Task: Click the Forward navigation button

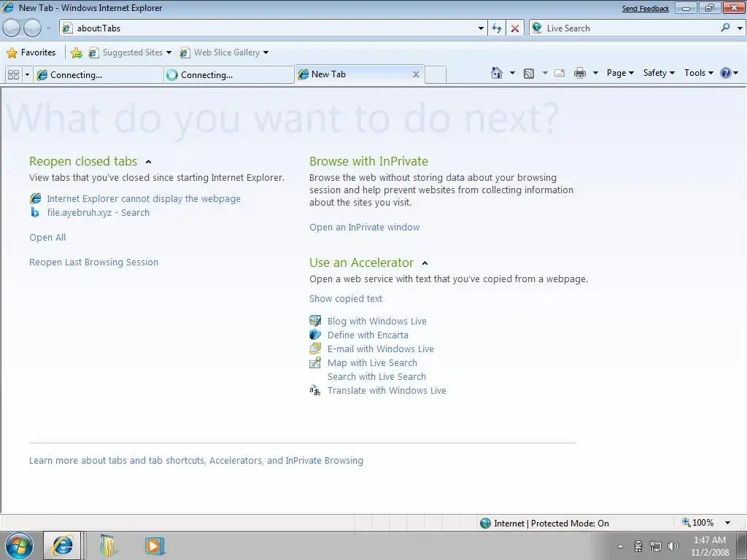Action: (32, 28)
